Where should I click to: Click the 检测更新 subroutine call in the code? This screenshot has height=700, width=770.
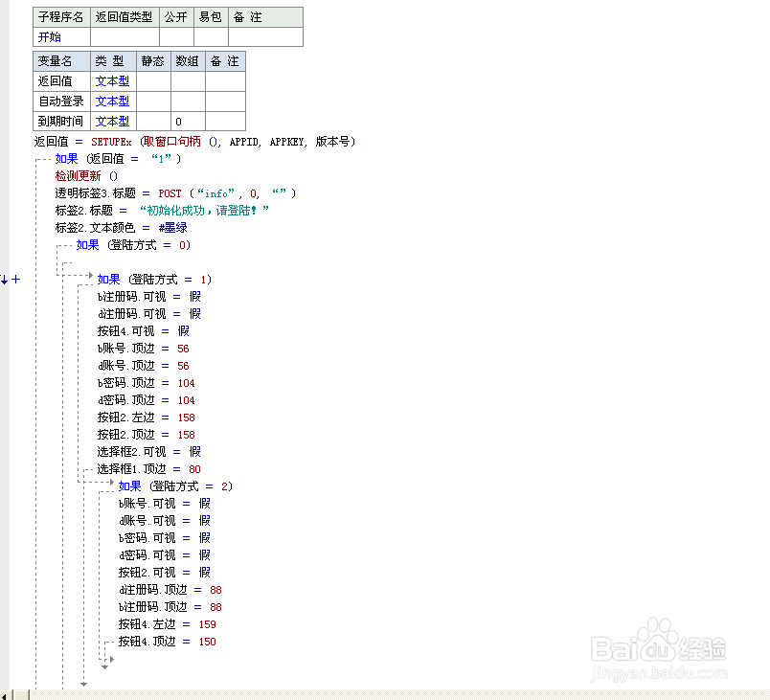pyautogui.click(x=77, y=175)
